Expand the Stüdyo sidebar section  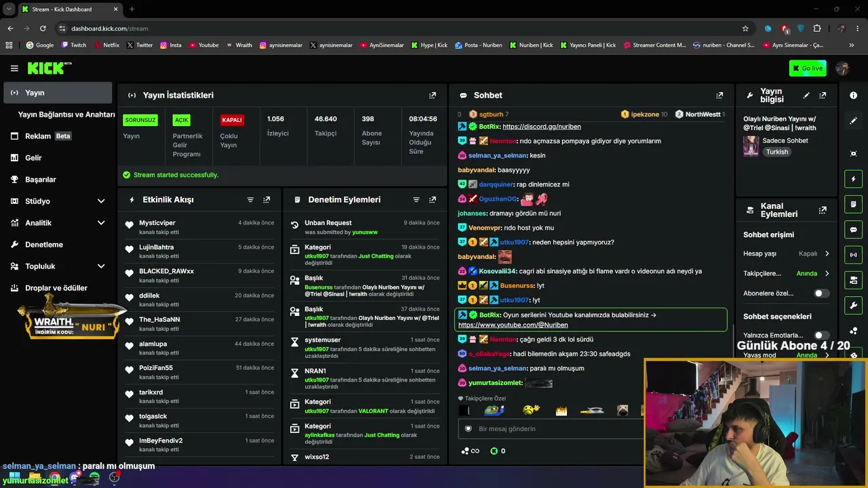(x=58, y=201)
